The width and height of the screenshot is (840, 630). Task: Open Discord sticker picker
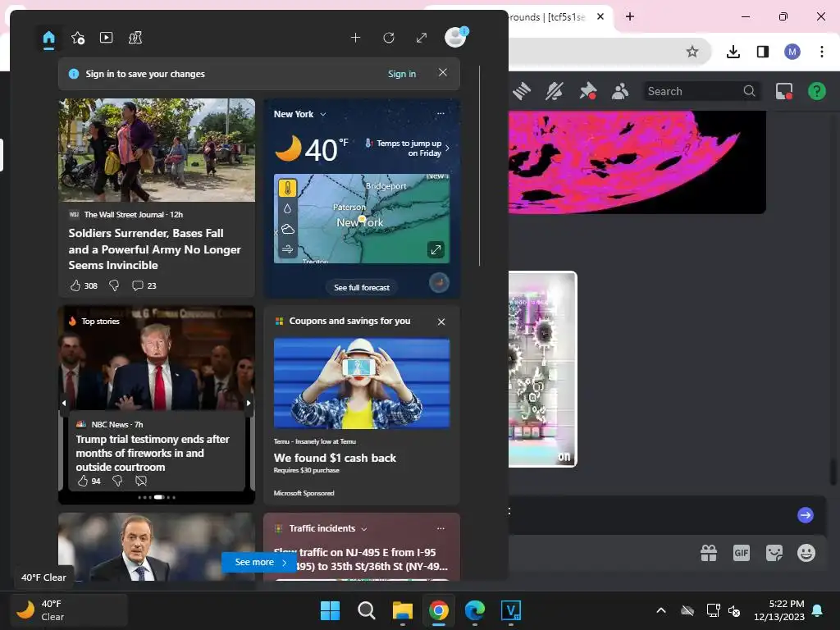click(x=774, y=553)
